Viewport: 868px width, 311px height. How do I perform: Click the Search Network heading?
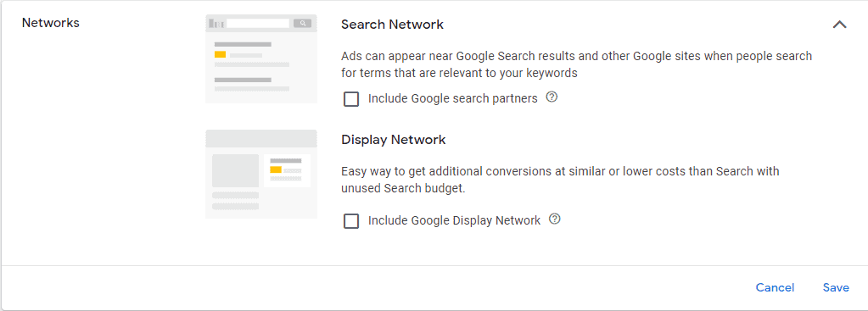coord(393,25)
